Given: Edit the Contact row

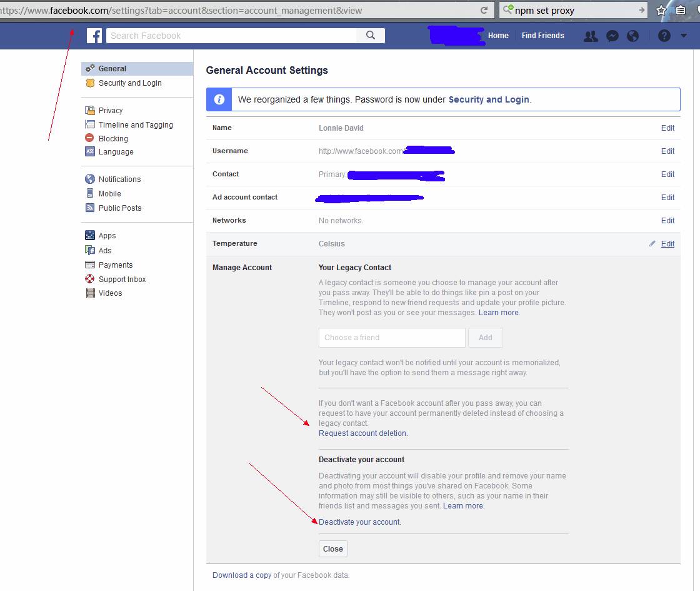Looking at the screenshot, I should 667,174.
